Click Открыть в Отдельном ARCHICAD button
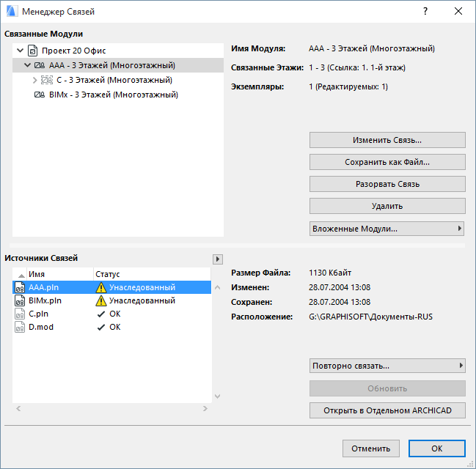Screen dimensions: 476x469 point(387,410)
